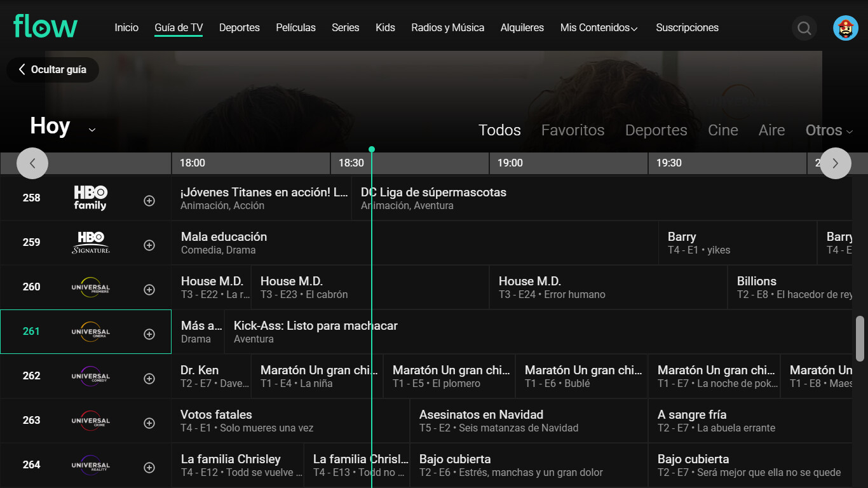Filter guide by Aire channels
The width and height of the screenshot is (868, 488).
click(x=772, y=130)
